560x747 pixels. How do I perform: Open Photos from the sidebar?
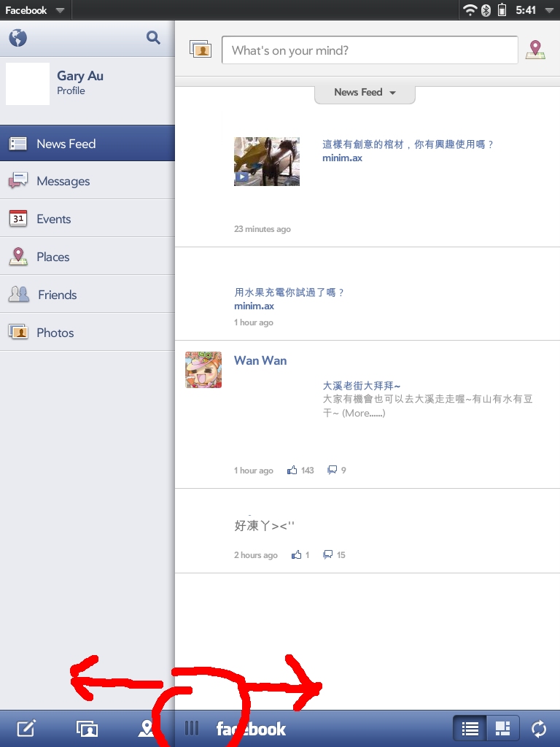[x=87, y=333]
